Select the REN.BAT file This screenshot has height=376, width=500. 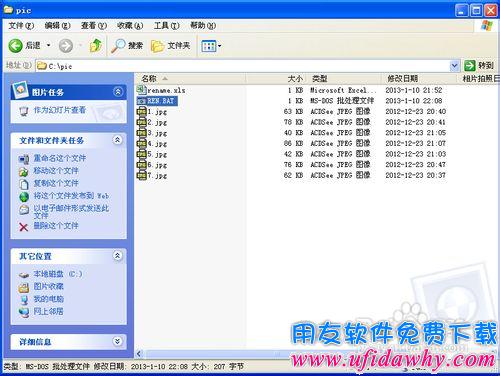157,101
